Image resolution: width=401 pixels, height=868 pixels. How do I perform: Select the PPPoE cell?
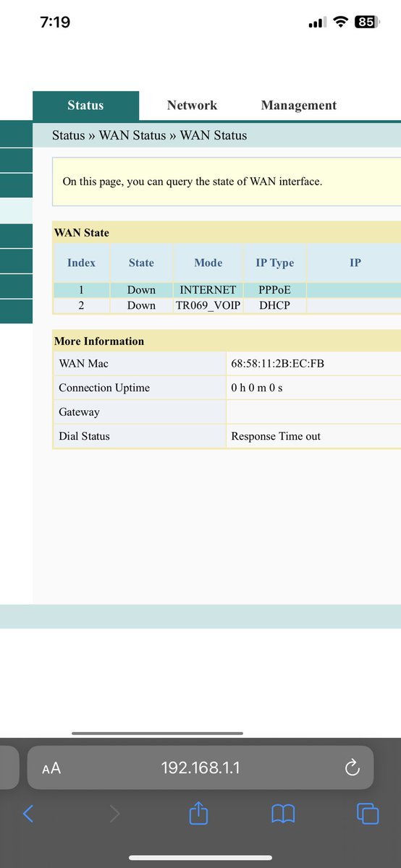point(275,289)
